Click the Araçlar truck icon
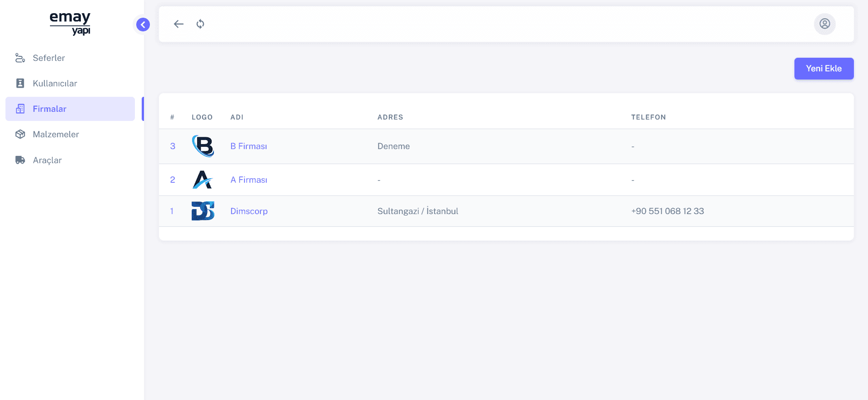The image size is (868, 400). click(20, 160)
